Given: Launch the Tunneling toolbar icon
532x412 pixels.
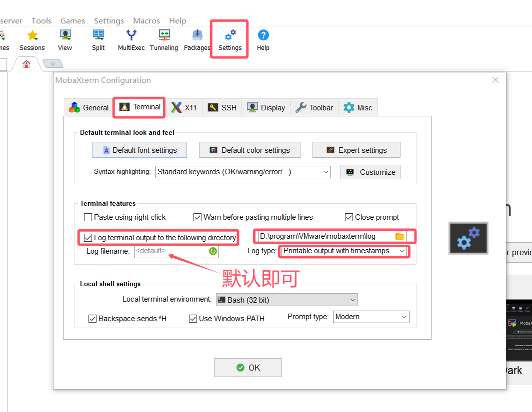Looking at the screenshot, I should pos(164,35).
